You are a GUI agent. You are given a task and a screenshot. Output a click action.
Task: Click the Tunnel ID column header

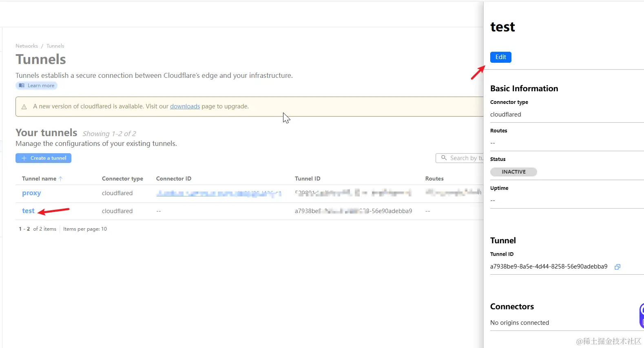tap(308, 178)
